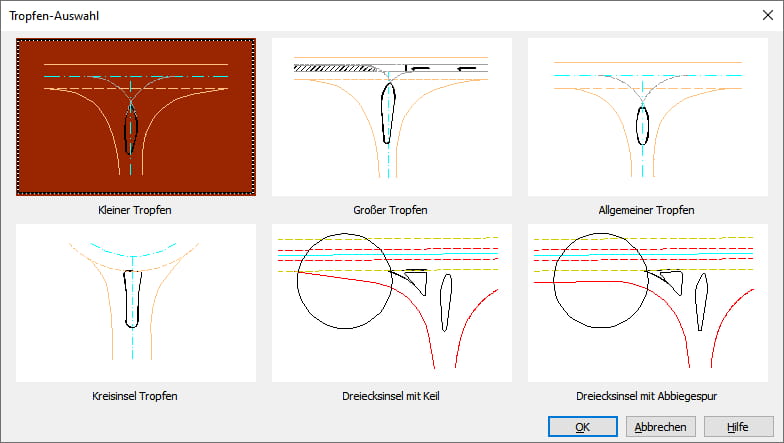Choose the Großer Tropfen preview image
This screenshot has height=443, width=784.
point(392,116)
